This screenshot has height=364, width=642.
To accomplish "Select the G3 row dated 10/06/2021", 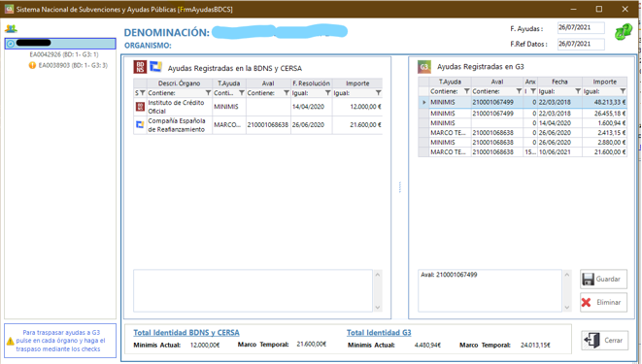I will click(523, 152).
